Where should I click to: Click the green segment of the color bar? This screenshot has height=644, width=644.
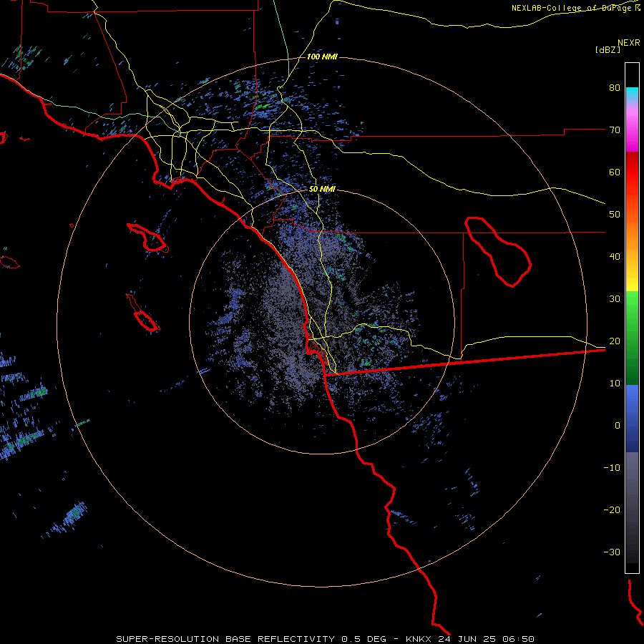[x=632, y=338]
